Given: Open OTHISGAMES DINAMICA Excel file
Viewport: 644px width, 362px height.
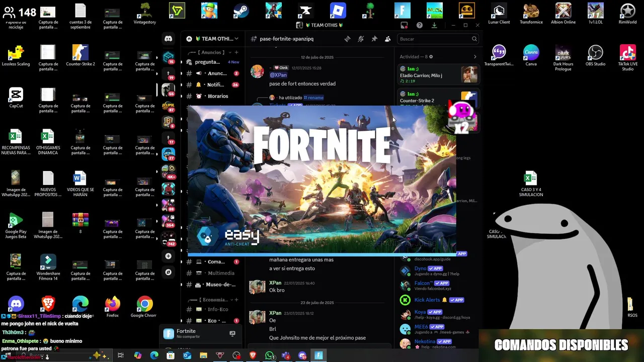Looking at the screenshot, I should 48,141.
